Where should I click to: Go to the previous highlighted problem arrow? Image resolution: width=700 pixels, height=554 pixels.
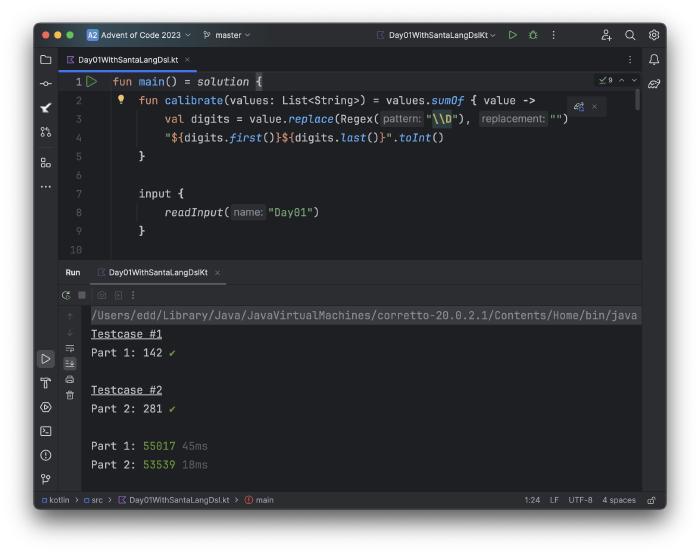coord(621,80)
